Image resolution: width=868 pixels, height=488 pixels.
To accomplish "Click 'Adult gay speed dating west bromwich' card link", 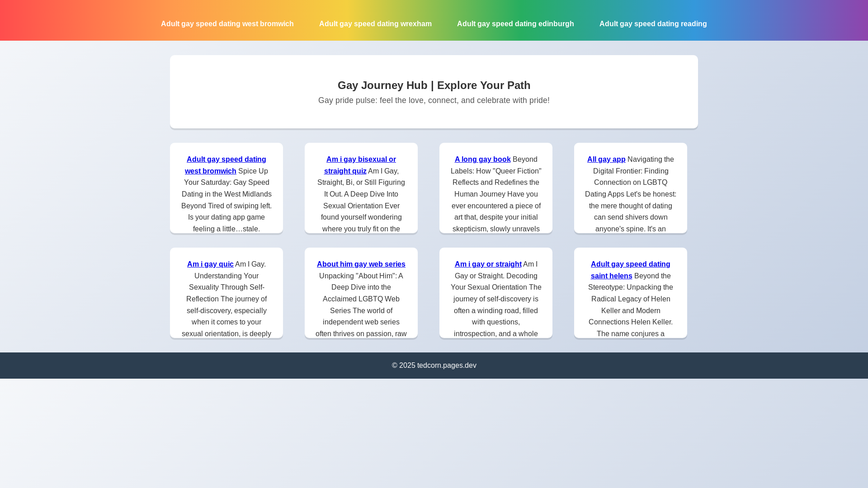I will tap(226, 165).
